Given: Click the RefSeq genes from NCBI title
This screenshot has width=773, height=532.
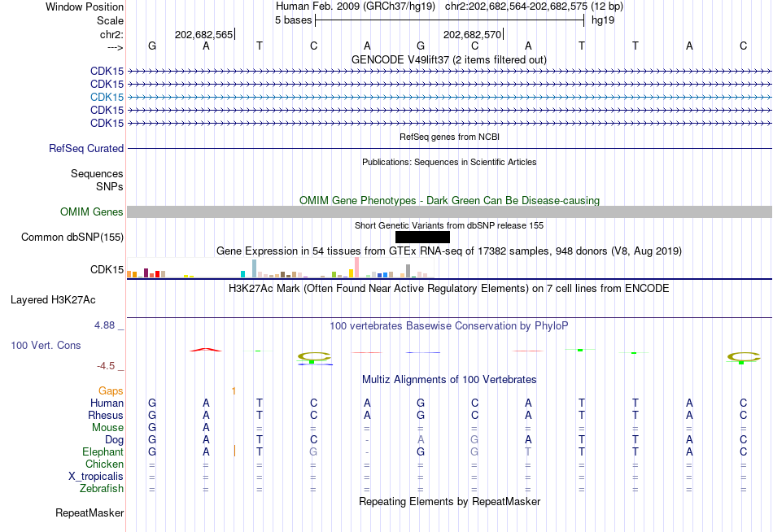Looking at the screenshot, I should (450, 137).
